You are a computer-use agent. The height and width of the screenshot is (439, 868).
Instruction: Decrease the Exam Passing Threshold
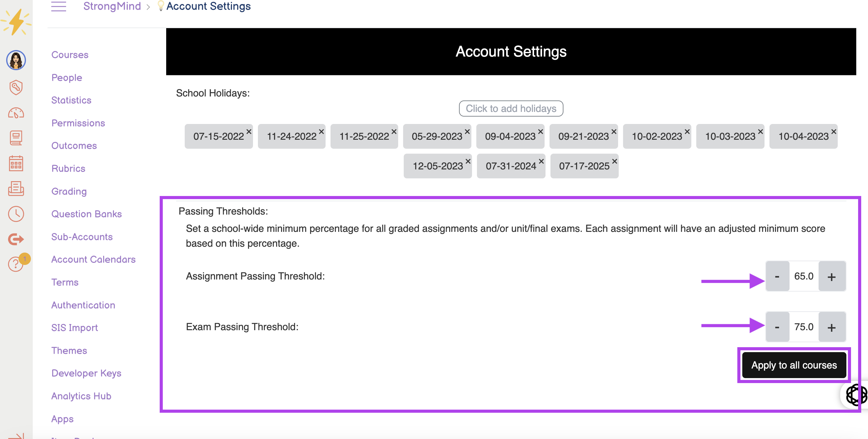pos(777,327)
